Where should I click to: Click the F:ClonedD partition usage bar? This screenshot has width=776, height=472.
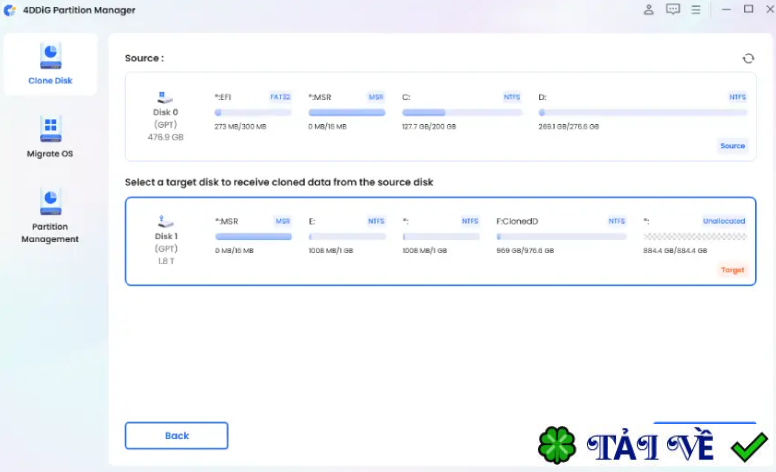coord(562,237)
